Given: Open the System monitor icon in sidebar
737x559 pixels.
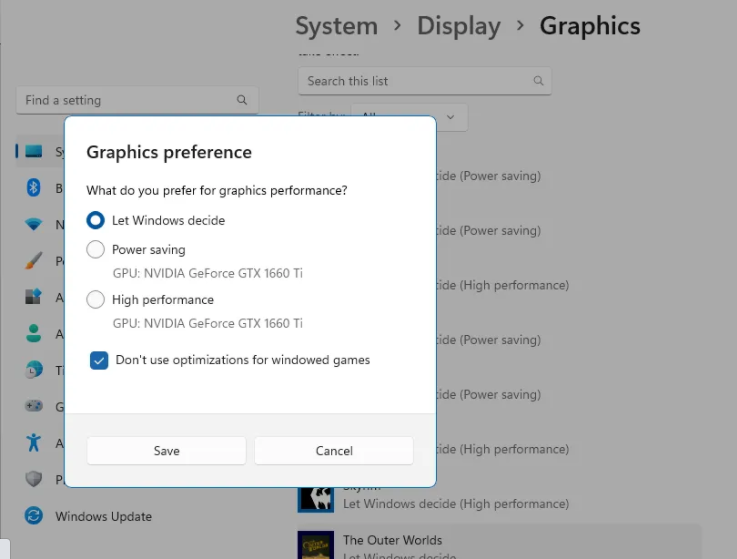Looking at the screenshot, I should 33,151.
